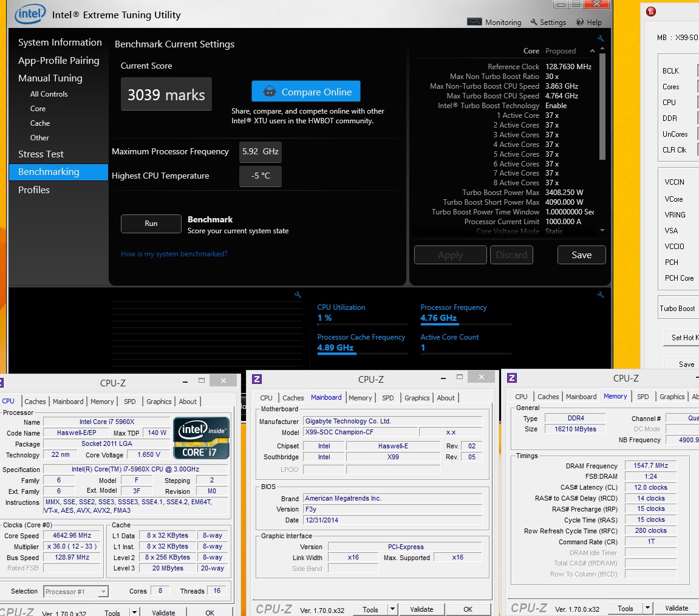Click CPU-Z Z logo in Mainboard window
Viewport: 699px width, 616px height.
257,378
